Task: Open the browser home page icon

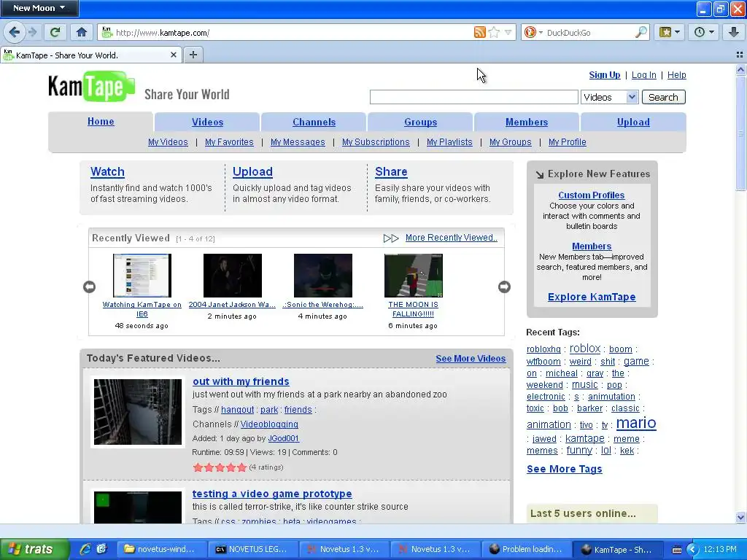Action: point(82,32)
